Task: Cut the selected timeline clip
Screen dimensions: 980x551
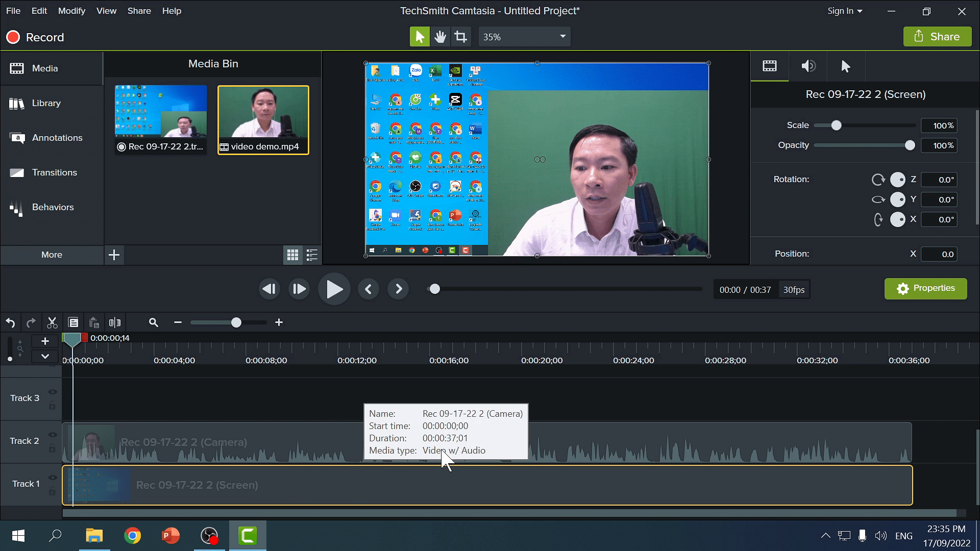Action: [x=52, y=322]
